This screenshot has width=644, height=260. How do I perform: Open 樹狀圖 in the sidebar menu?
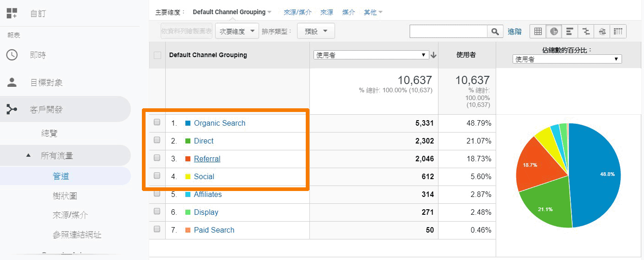coord(65,196)
